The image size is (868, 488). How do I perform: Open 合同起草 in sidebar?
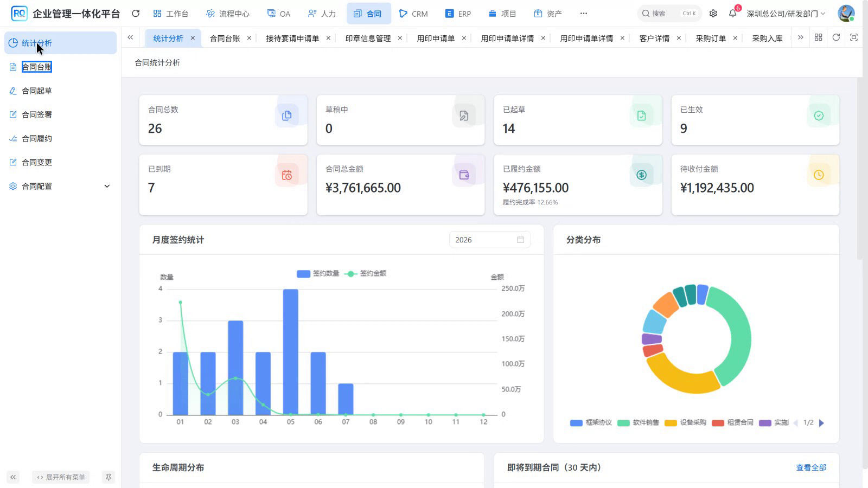coord(60,91)
